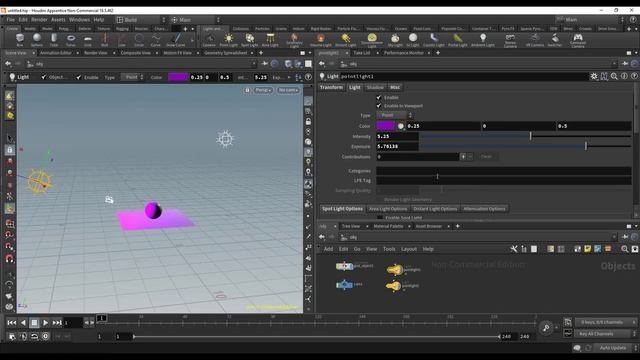Create a Portal Light from the shelf
The width and height of the screenshot is (640, 360).
(458, 40)
